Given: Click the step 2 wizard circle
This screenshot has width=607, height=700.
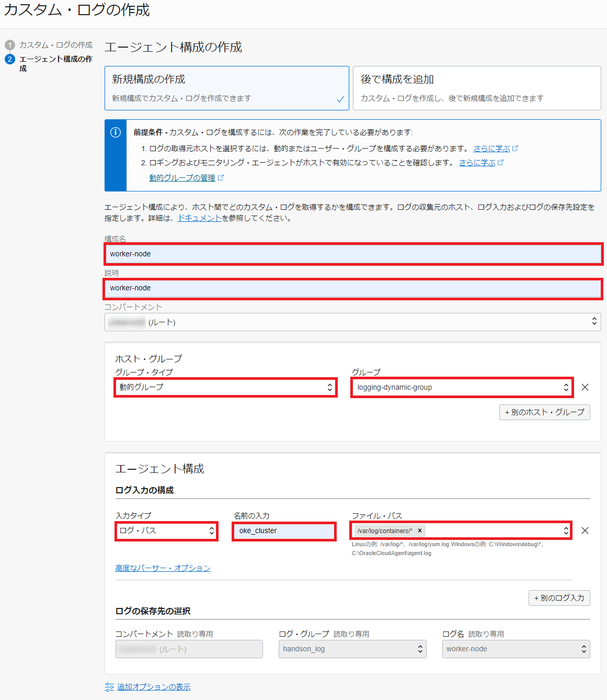Looking at the screenshot, I should pyautogui.click(x=9, y=59).
